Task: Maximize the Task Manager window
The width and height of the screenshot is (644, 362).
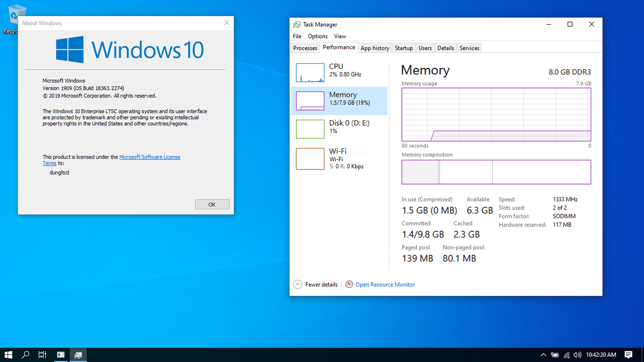Action: pyautogui.click(x=570, y=24)
